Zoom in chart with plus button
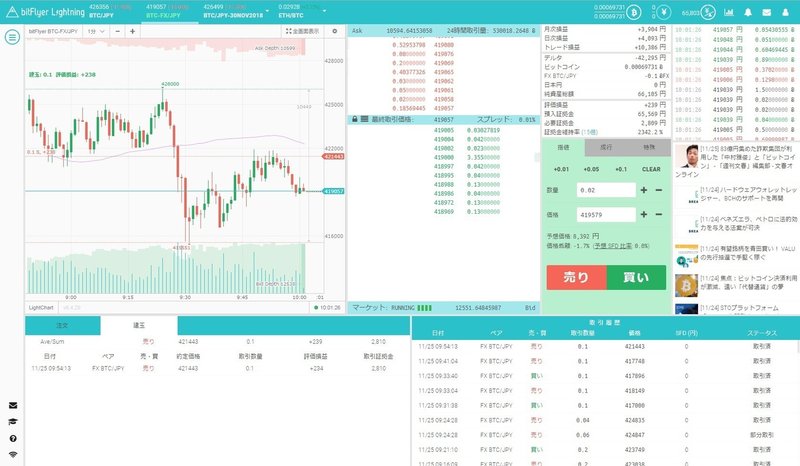The width and height of the screenshot is (800, 466). point(133,31)
